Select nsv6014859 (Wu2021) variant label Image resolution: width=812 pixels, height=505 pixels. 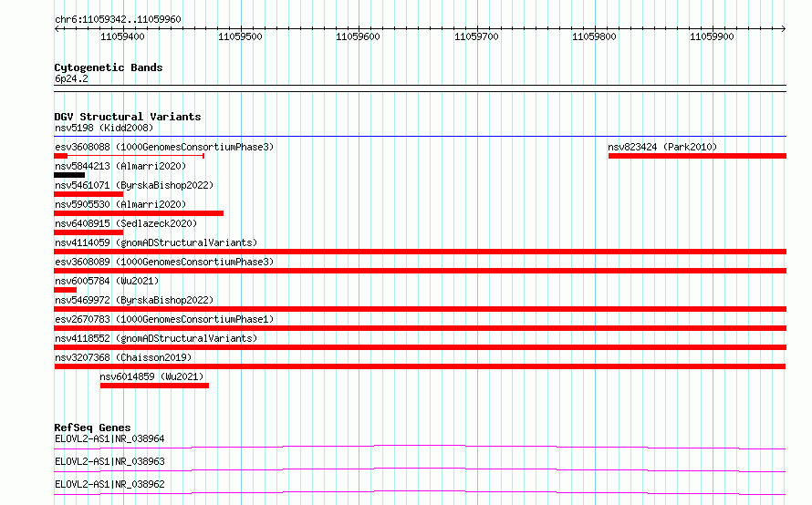tap(151, 376)
